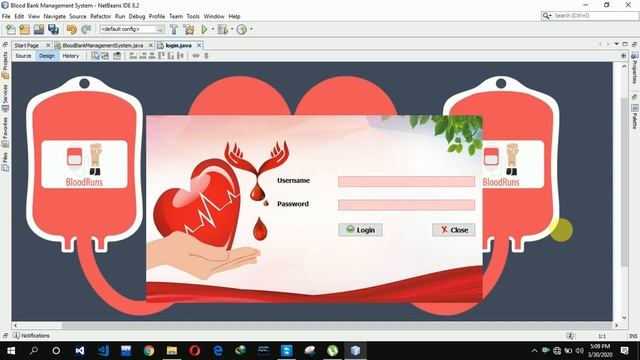Click the Open Project toolbar icon
This screenshot has width=640, height=360.
pos(39,29)
